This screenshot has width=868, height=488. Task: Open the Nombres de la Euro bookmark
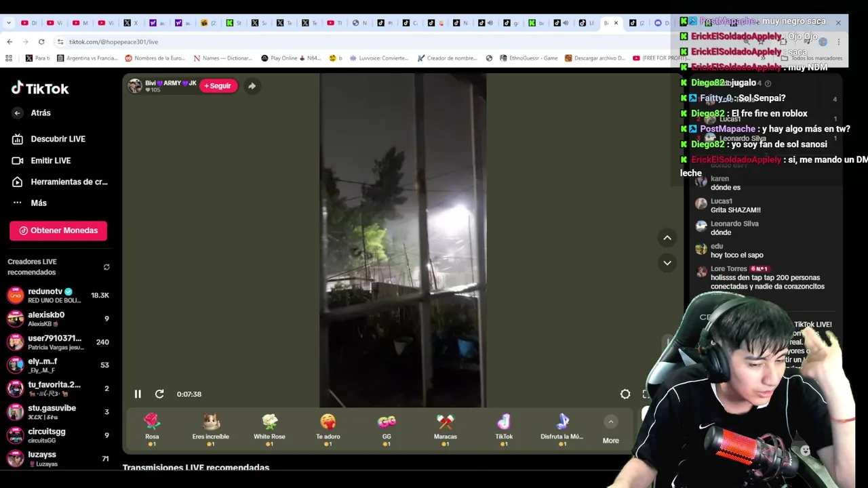(x=155, y=58)
